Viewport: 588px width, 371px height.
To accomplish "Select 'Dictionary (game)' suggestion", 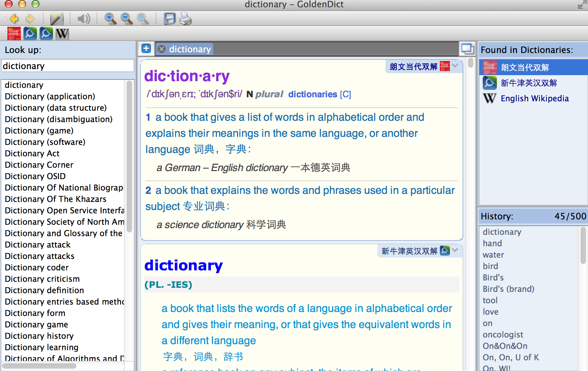I will (39, 131).
